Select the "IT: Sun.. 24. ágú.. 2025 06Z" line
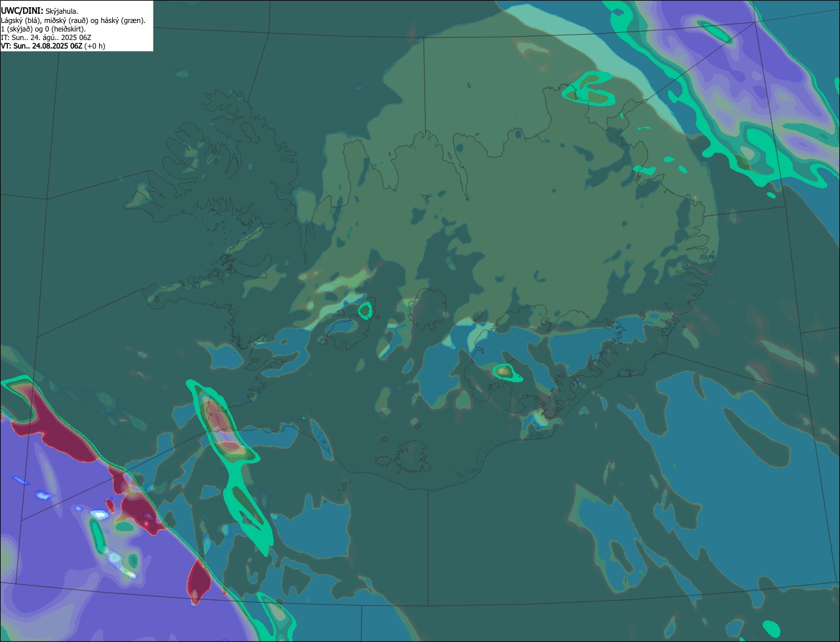 pyautogui.click(x=46, y=37)
